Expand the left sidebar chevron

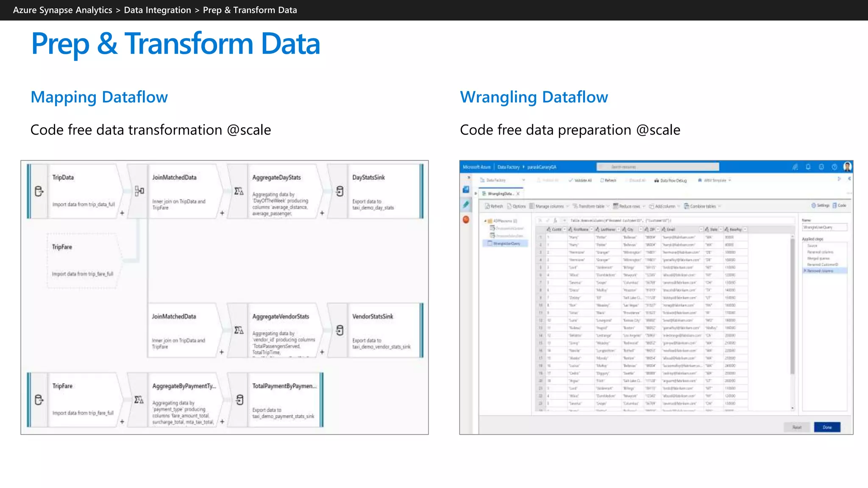click(x=468, y=177)
